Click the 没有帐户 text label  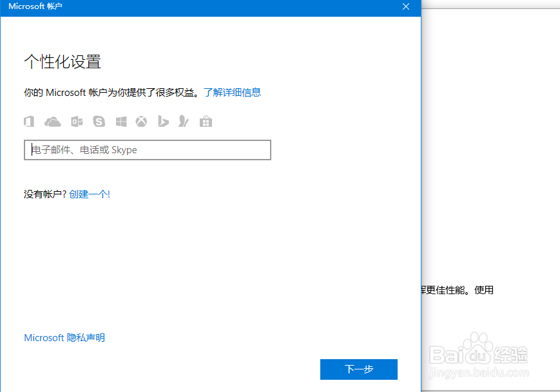tap(42, 194)
